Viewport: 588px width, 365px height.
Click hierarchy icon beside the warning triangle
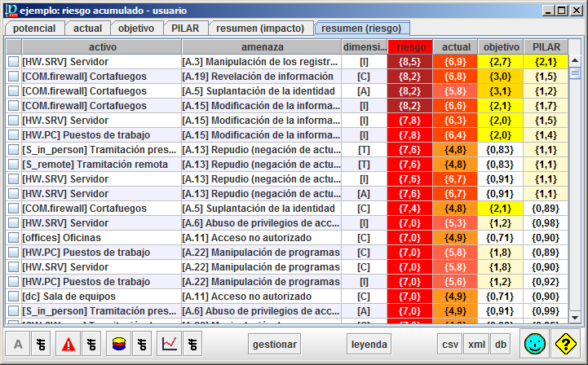(91, 345)
